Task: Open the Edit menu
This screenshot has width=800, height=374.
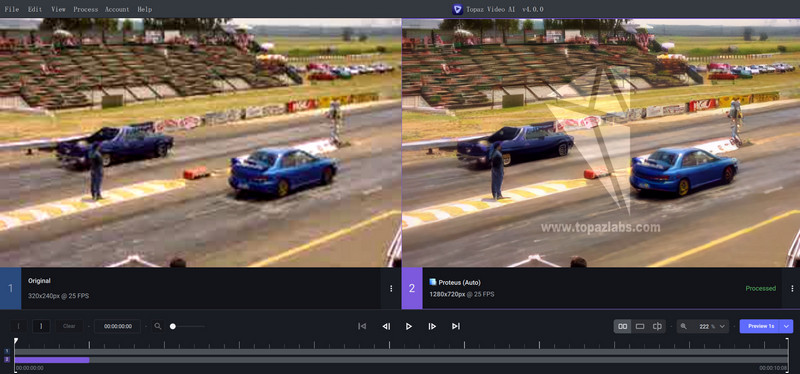Action: 35,9
